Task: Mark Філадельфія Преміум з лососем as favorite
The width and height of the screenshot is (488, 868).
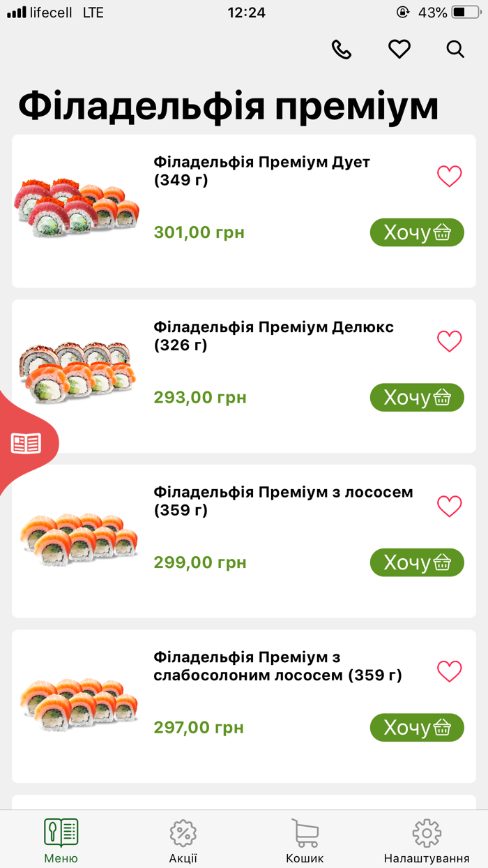Action: pos(449,505)
